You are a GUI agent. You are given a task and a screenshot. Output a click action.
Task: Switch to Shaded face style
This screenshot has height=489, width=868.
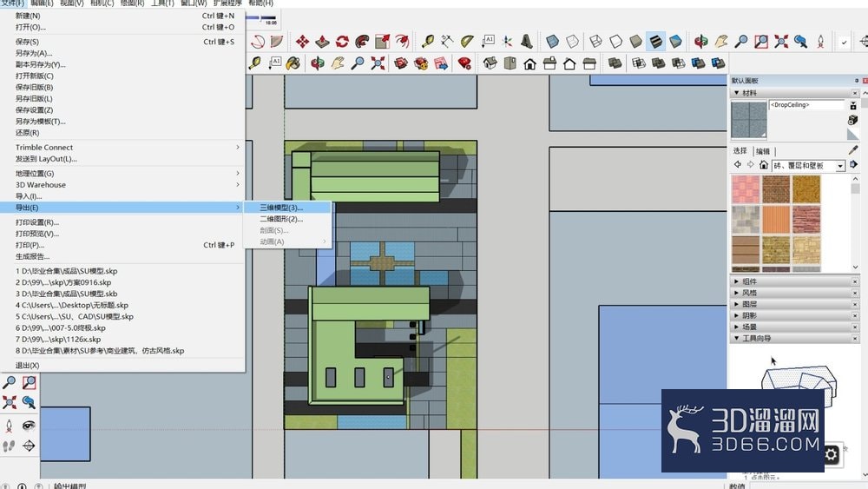[x=635, y=42]
